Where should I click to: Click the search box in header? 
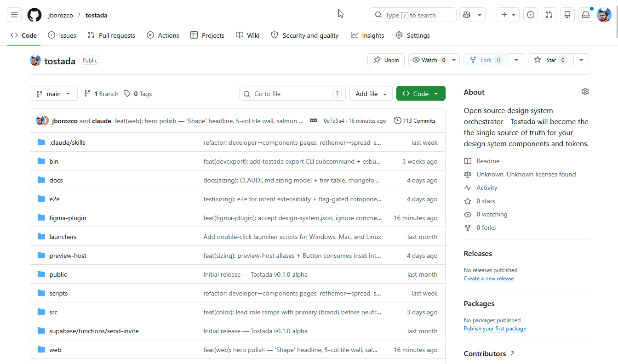coord(412,15)
